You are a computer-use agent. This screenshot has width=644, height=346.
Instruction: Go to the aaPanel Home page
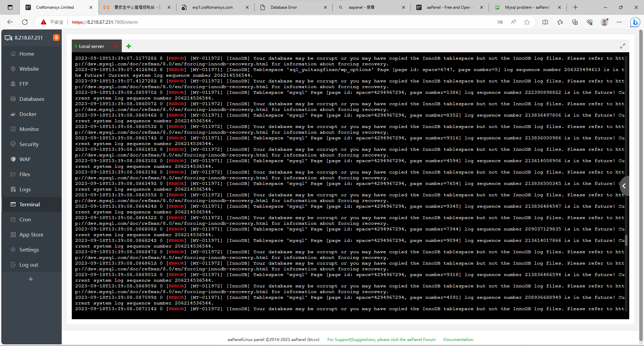click(27, 54)
